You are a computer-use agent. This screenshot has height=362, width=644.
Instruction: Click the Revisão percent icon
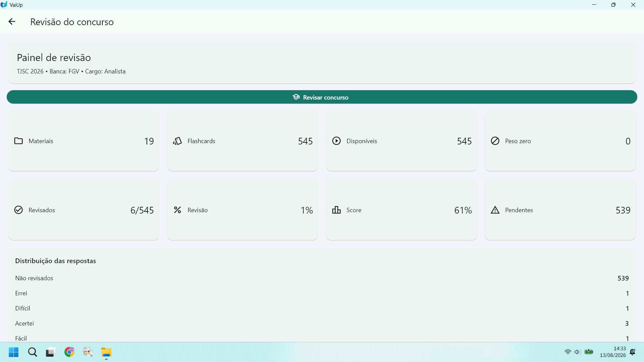[x=177, y=210]
